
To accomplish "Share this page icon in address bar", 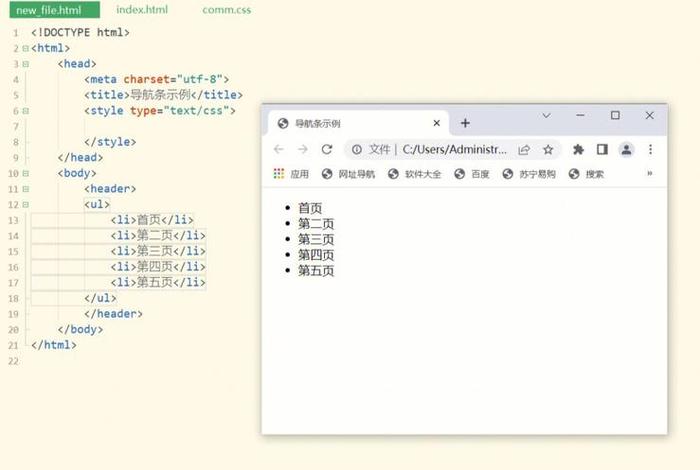I will tap(524, 150).
